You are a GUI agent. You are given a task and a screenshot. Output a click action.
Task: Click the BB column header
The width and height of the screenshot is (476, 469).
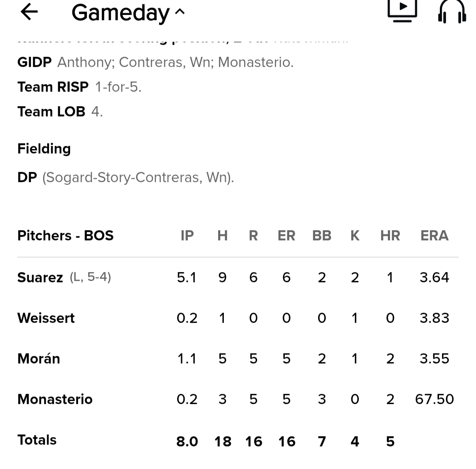[322, 236]
